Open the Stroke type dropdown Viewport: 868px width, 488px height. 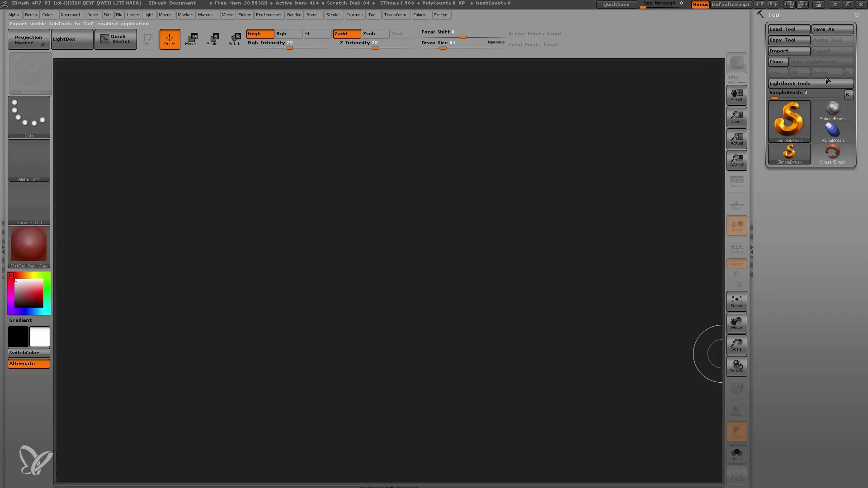point(28,116)
